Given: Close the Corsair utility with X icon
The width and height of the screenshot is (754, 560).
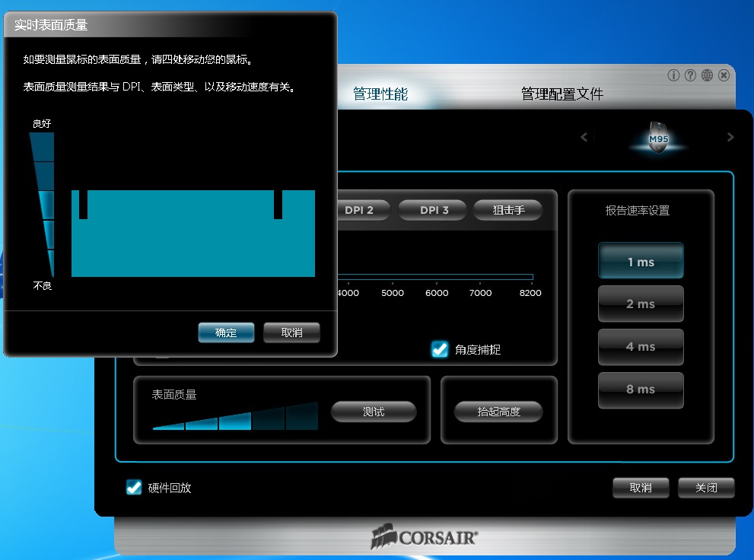Looking at the screenshot, I should [x=724, y=75].
